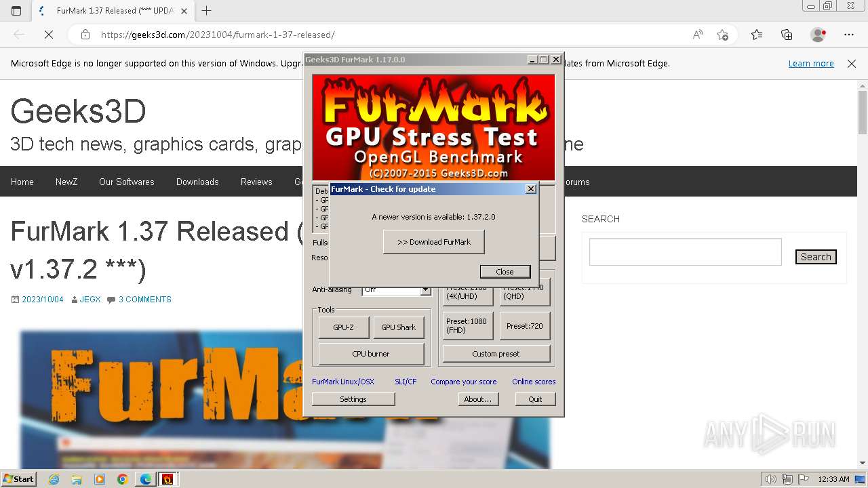Click the network tray icon
The height and width of the screenshot is (488, 868).
click(x=788, y=479)
